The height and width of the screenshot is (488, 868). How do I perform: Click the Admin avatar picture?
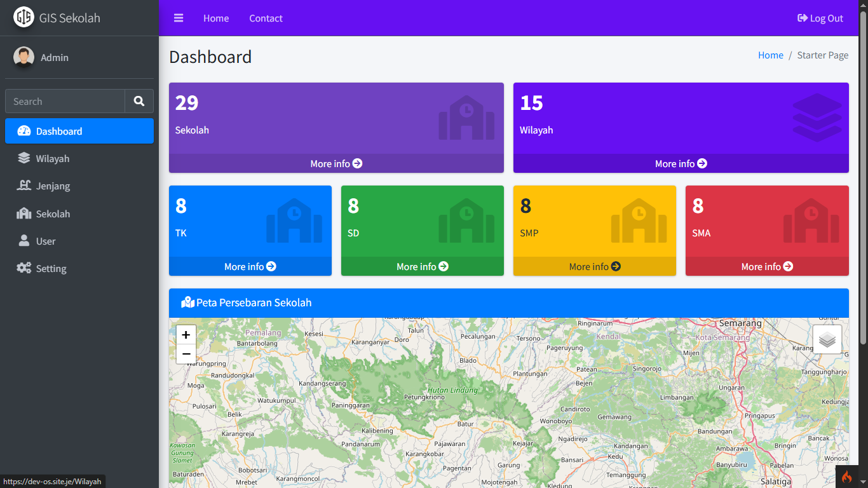pyautogui.click(x=24, y=57)
